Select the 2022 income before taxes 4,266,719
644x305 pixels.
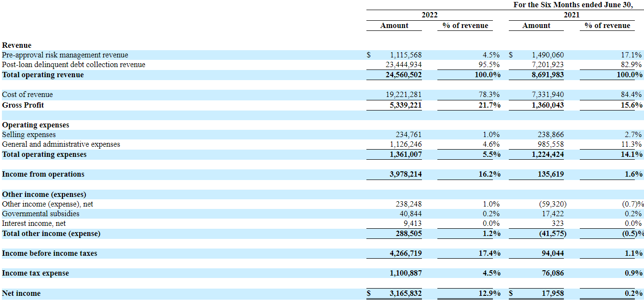[406, 253]
